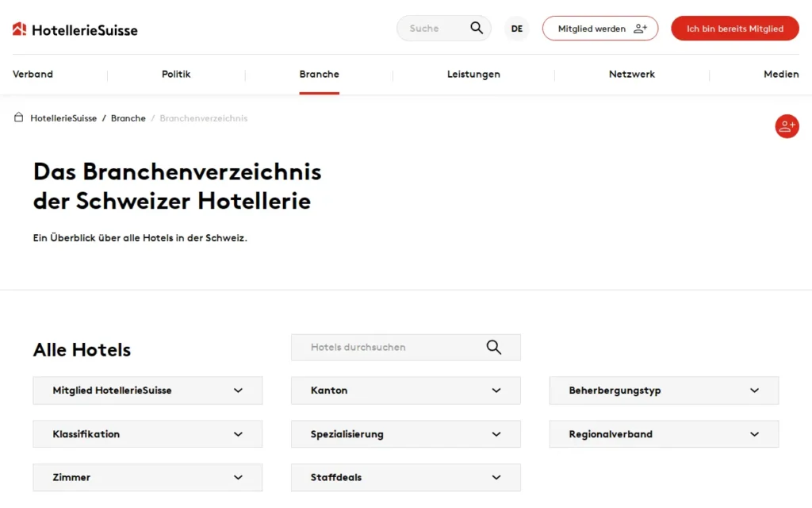Focus the Hotels durchsuchen input field
812x508 pixels.
[405, 348]
